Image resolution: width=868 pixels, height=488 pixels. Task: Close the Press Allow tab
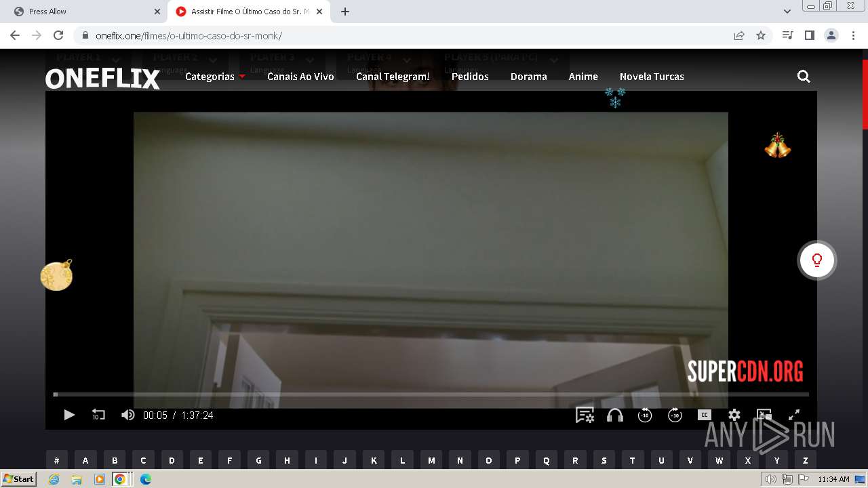(x=157, y=12)
